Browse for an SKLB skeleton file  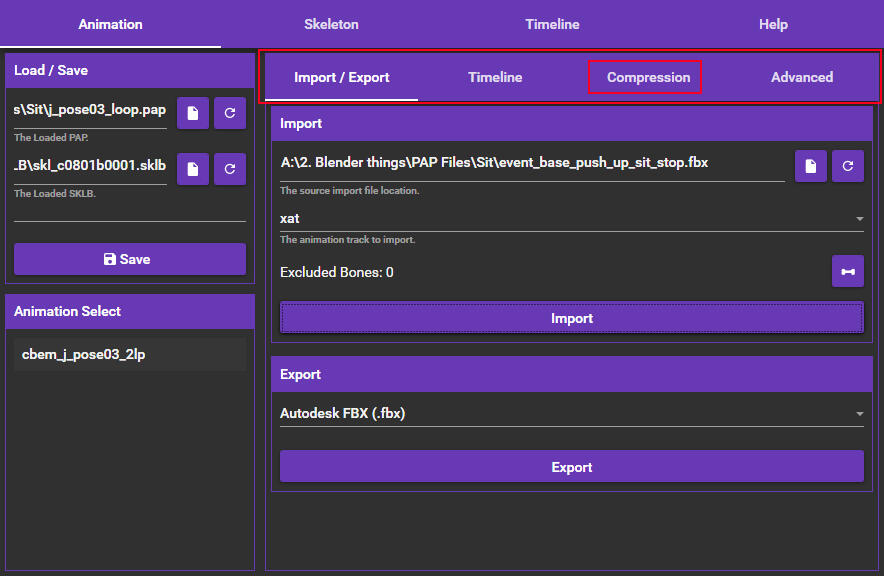coord(192,169)
